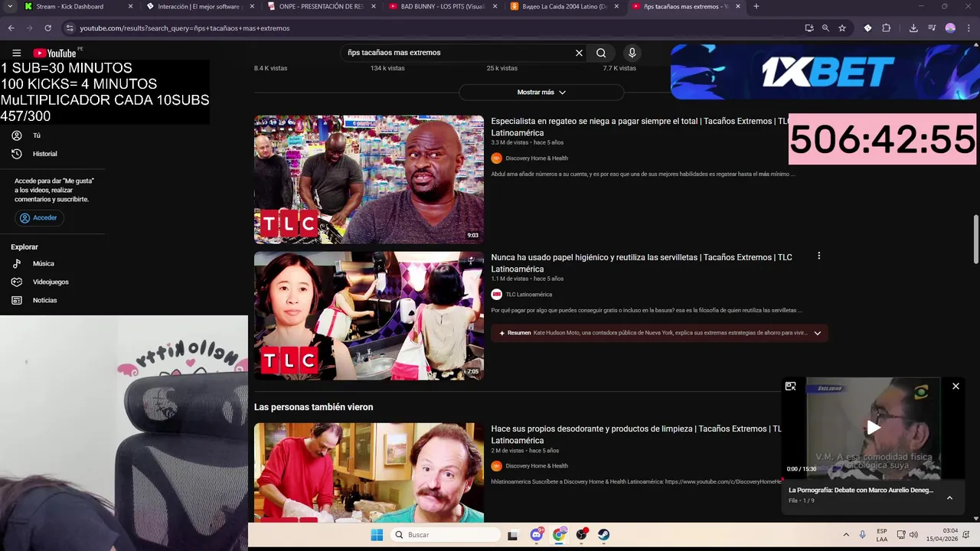The width and height of the screenshot is (980, 551).
Task: Open the Windows Start menu
Action: (x=377, y=535)
